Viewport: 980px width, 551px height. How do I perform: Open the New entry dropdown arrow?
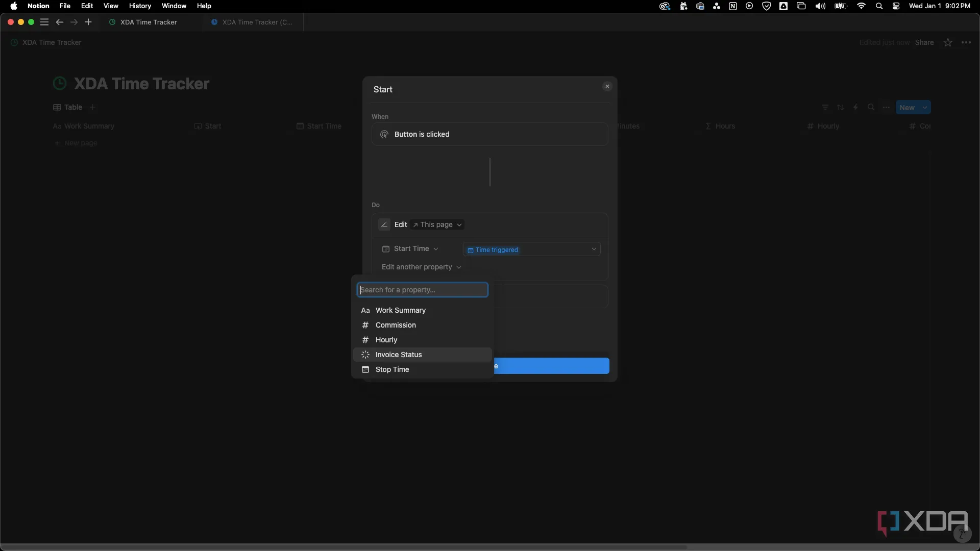(x=925, y=108)
